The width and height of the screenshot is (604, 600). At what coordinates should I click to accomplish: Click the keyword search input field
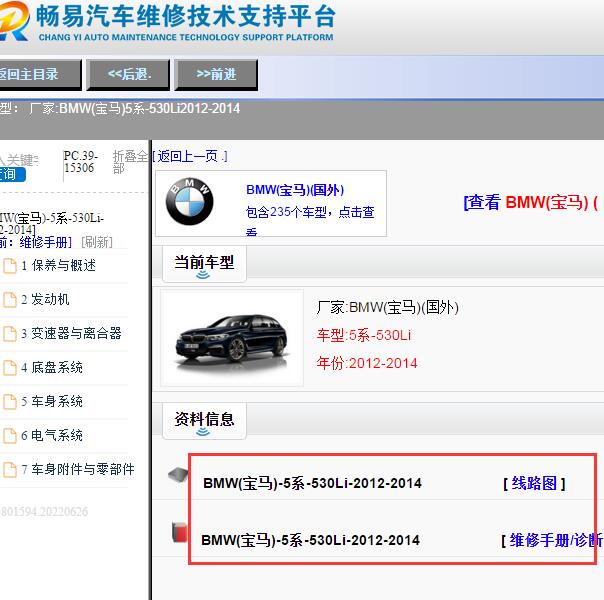(x=19, y=159)
